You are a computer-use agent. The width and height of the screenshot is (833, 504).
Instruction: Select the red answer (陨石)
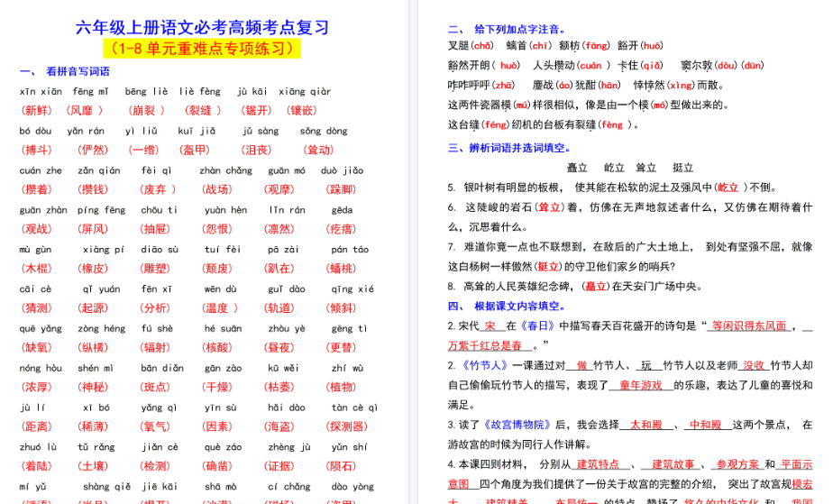[x=341, y=466]
